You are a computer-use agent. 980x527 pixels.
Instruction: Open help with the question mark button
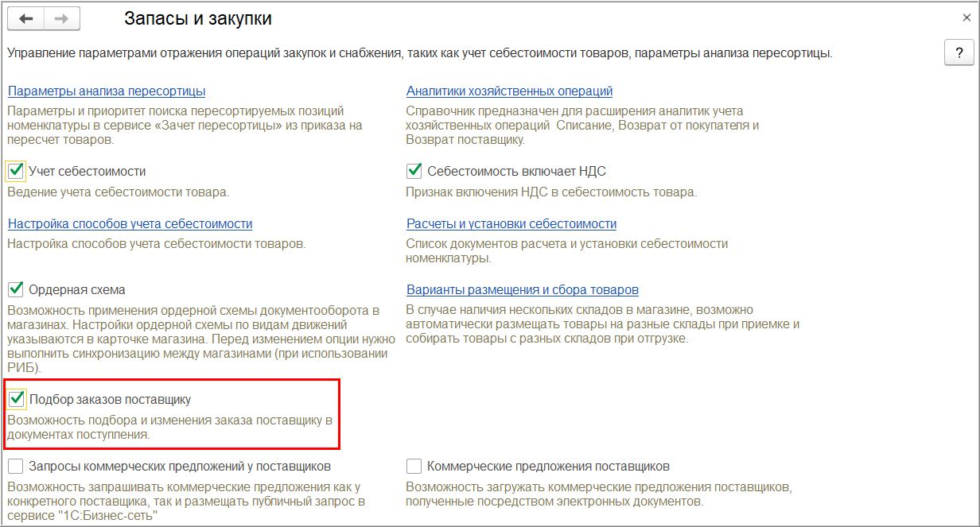(959, 53)
